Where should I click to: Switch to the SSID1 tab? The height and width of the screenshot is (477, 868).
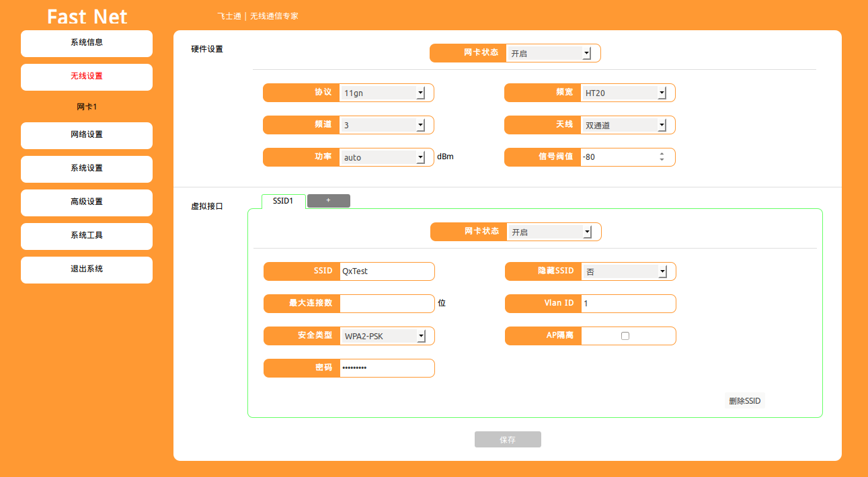tap(283, 202)
